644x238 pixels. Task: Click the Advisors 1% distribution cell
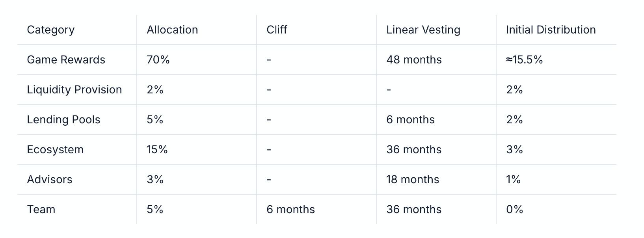(513, 180)
